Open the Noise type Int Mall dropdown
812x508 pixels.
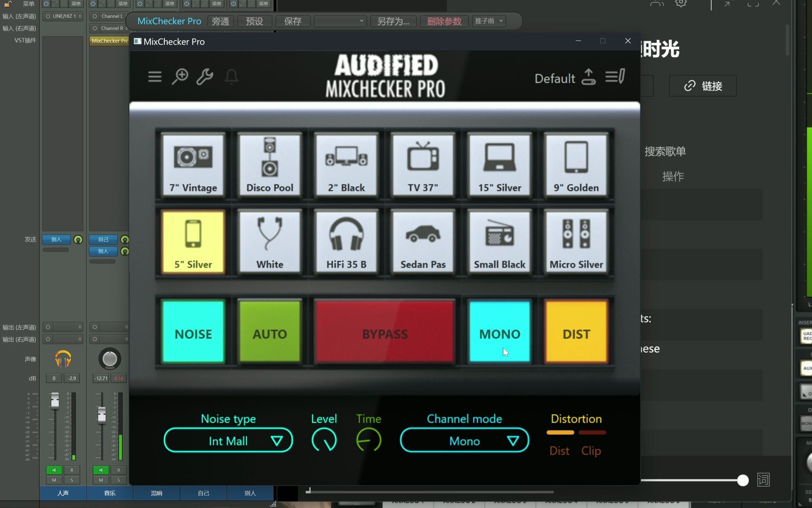228,441
